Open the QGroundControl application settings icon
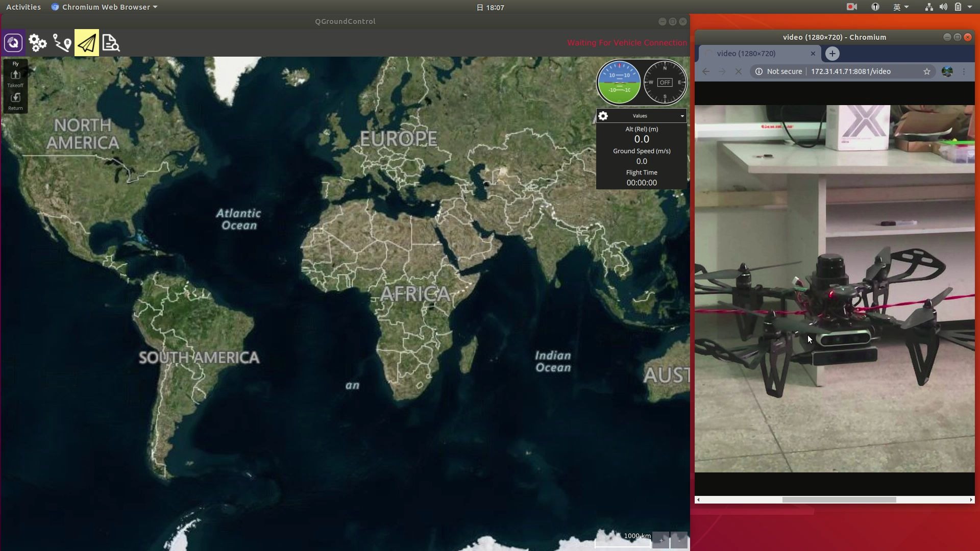 13,43
